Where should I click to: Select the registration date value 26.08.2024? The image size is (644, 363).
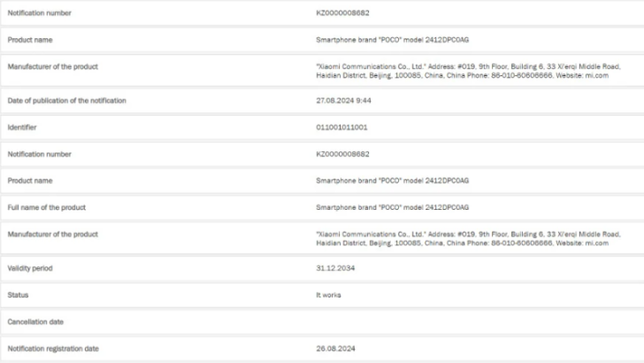click(x=335, y=349)
